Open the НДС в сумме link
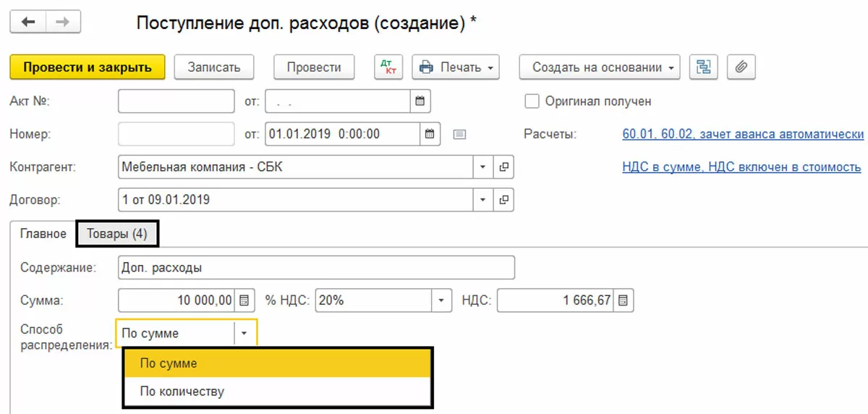Viewport: 868px width, 414px height. pyautogui.click(x=741, y=167)
